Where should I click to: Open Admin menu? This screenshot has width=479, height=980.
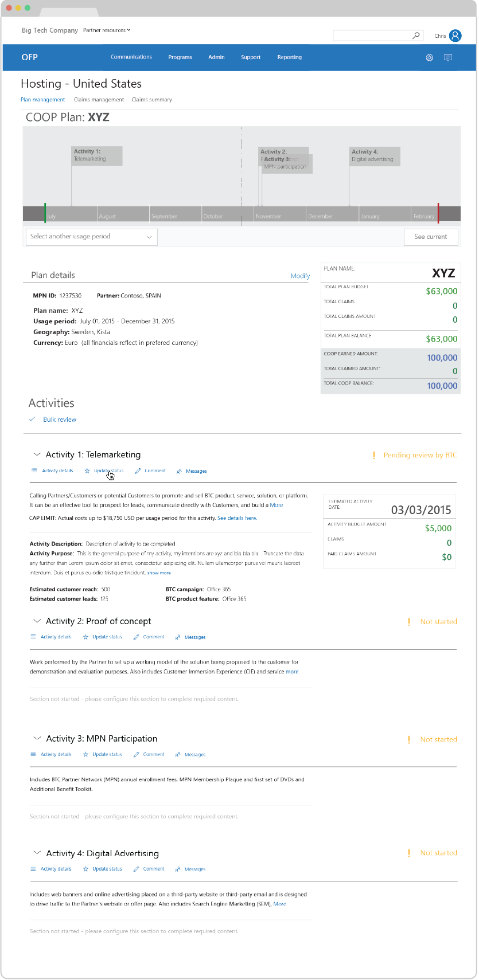tap(216, 57)
